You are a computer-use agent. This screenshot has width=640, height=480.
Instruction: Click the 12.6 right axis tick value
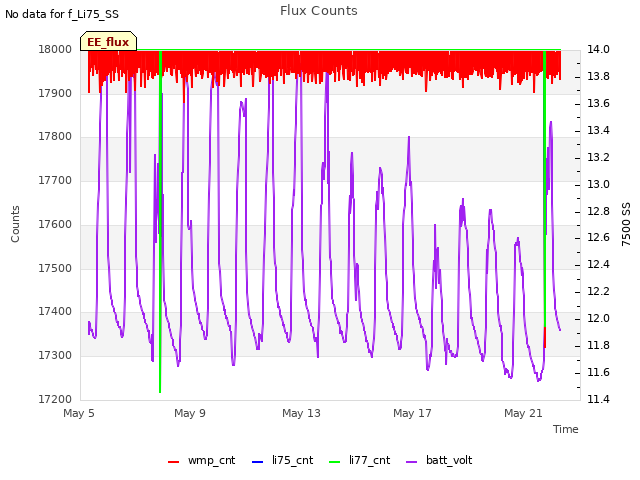click(598, 238)
